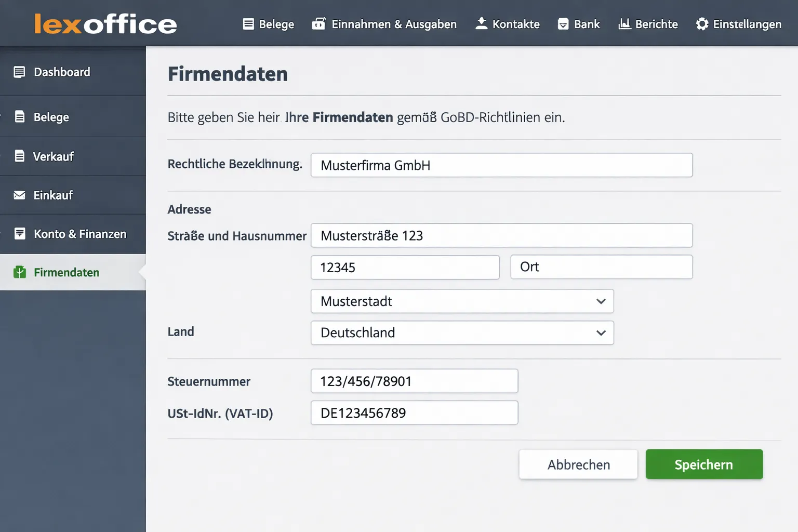798x532 pixels.
Task: Cancel changes with the Abbrechen button
Action: click(x=578, y=464)
